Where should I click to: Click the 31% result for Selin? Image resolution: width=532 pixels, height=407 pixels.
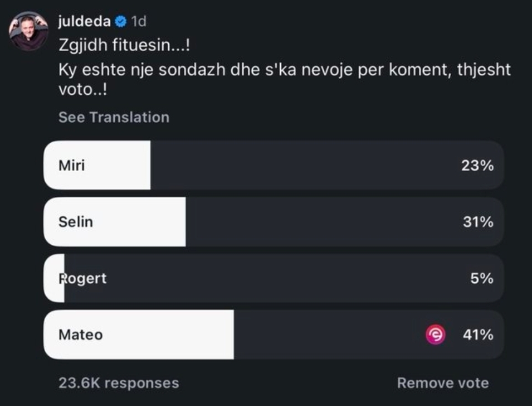click(x=478, y=222)
